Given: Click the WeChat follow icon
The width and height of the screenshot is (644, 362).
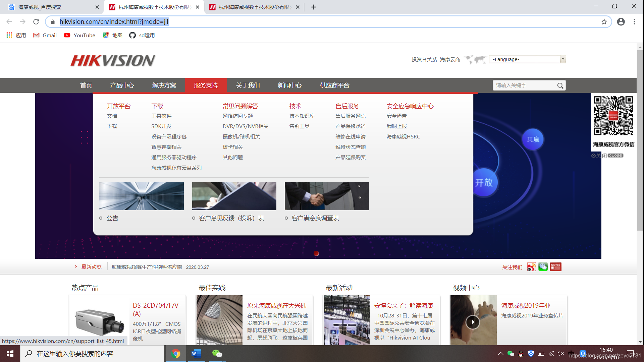Looking at the screenshot, I should (543, 266).
